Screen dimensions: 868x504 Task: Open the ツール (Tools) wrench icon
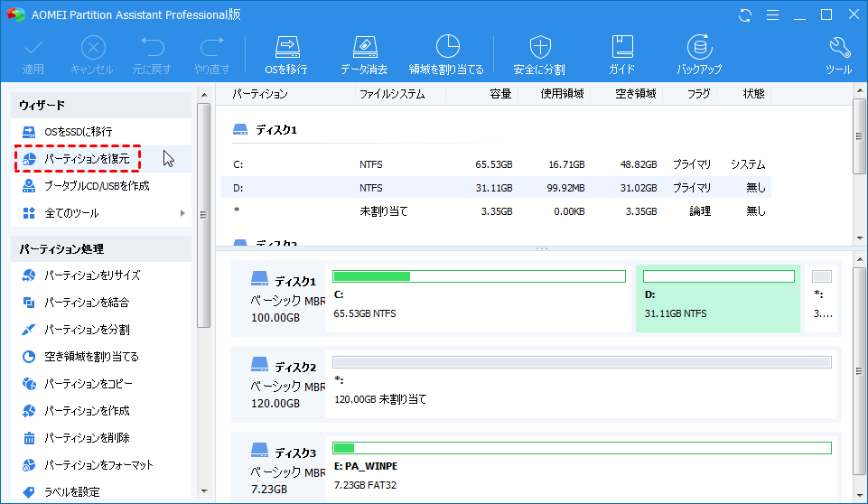pyautogui.click(x=839, y=55)
